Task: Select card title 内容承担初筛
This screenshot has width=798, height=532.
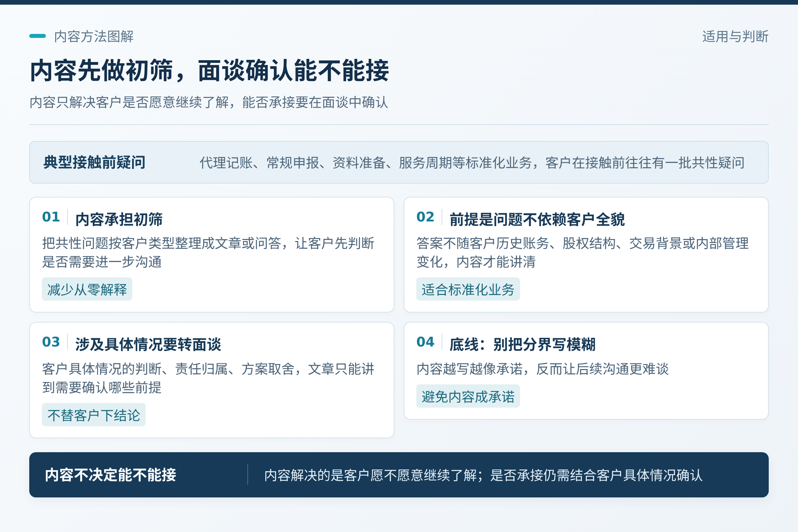Action: pyautogui.click(x=119, y=219)
